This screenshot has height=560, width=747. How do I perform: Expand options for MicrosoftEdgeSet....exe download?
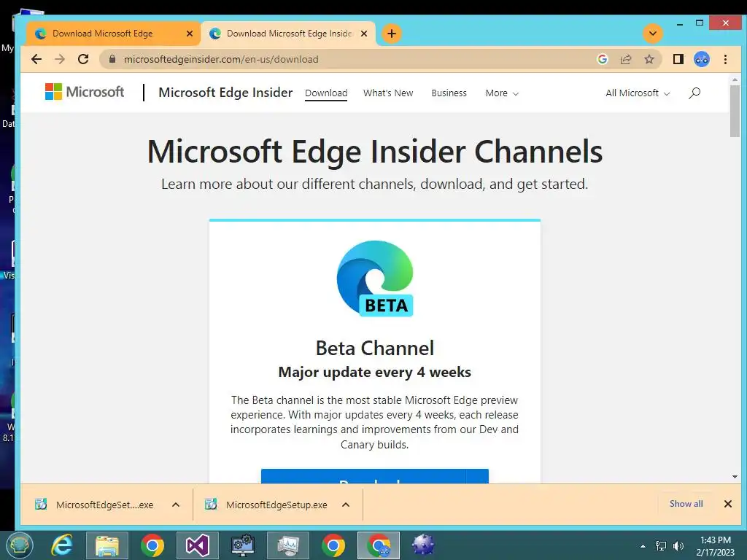pos(176,505)
